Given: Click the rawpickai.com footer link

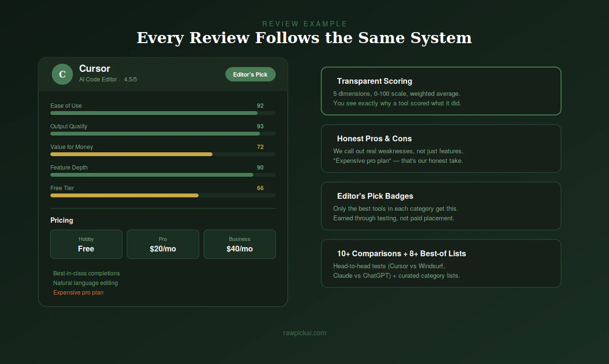Looking at the screenshot, I should point(304,333).
